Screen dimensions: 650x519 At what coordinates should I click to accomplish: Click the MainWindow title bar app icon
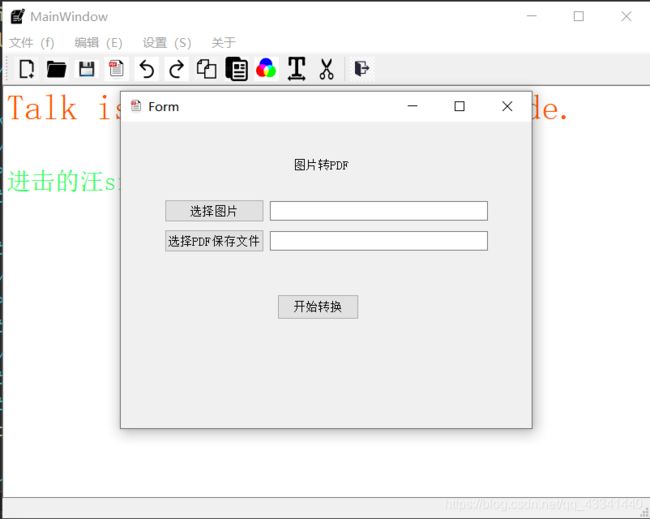pos(18,16)
